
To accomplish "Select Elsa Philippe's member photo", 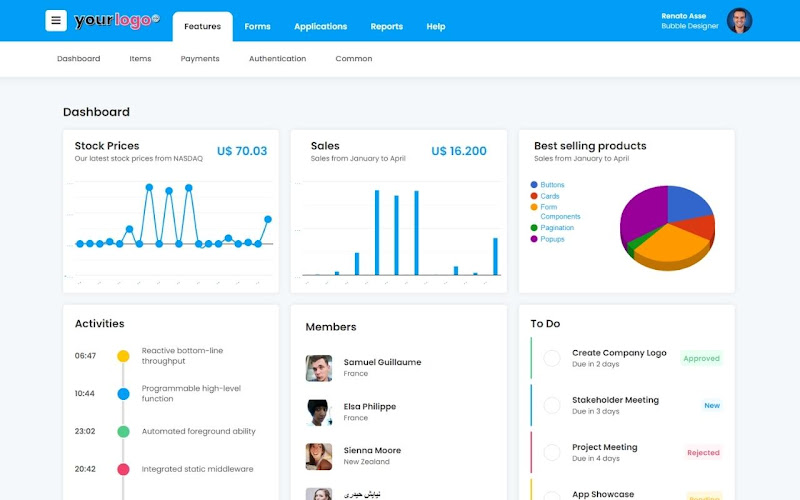I will click(319, 412).
